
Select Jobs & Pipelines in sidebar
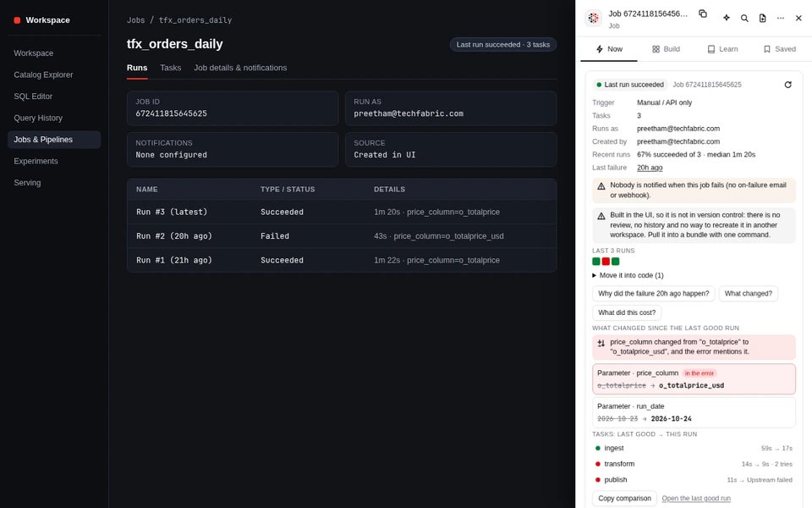(x=54, y=140)
